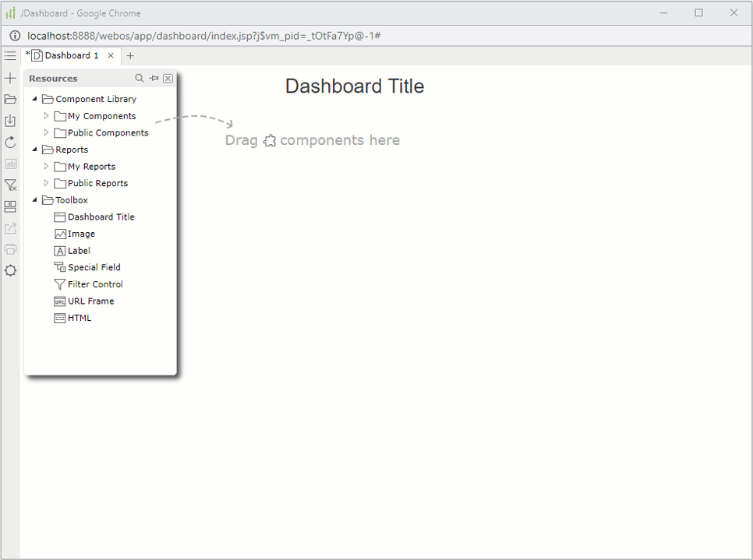Click the refresh icon in the left sidebar

point(10,142)
